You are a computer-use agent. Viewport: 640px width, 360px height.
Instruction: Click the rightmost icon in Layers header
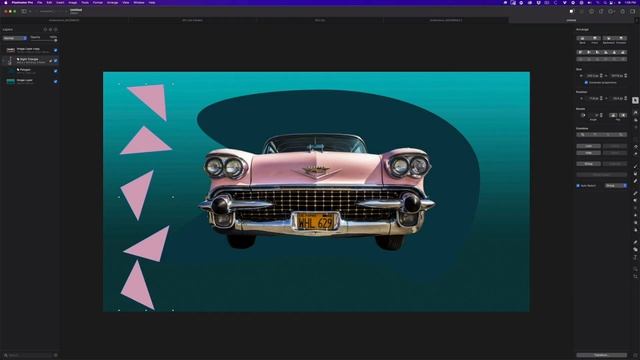click(56, 29)
